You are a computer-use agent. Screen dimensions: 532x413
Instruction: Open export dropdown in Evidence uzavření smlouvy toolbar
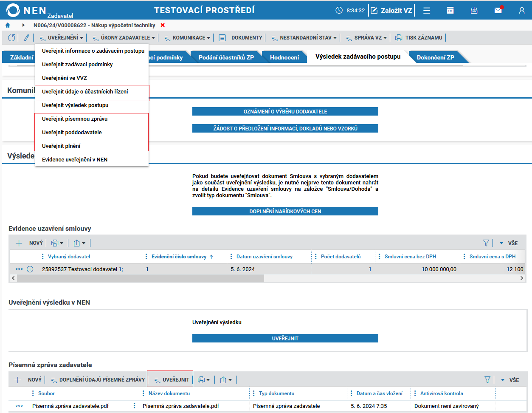coord(79,243)
